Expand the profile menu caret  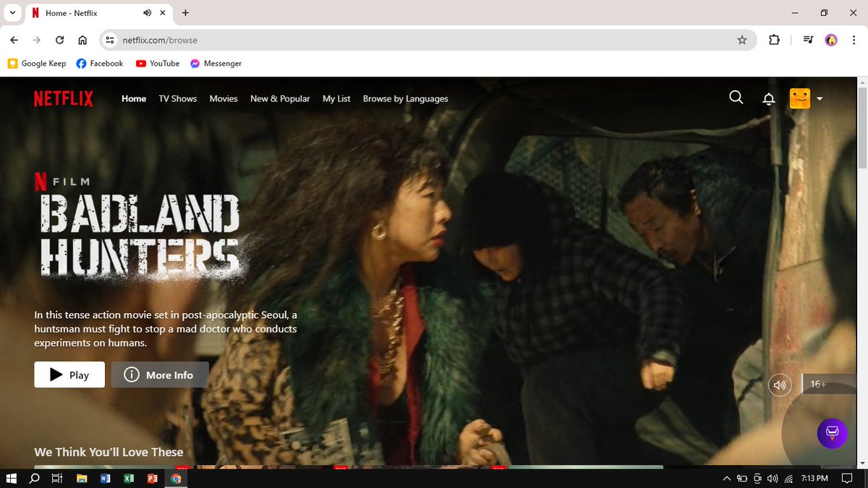[x=820, y=99]
